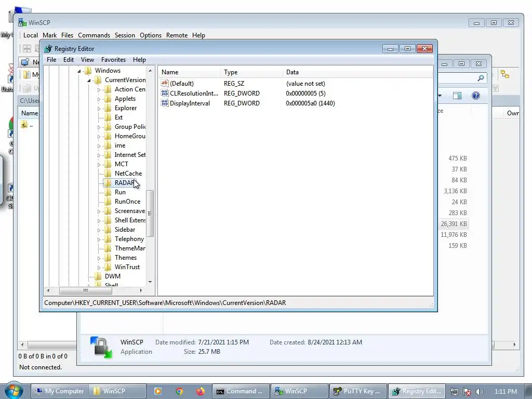Select the RADAR folder icon

tap(108, 182)
